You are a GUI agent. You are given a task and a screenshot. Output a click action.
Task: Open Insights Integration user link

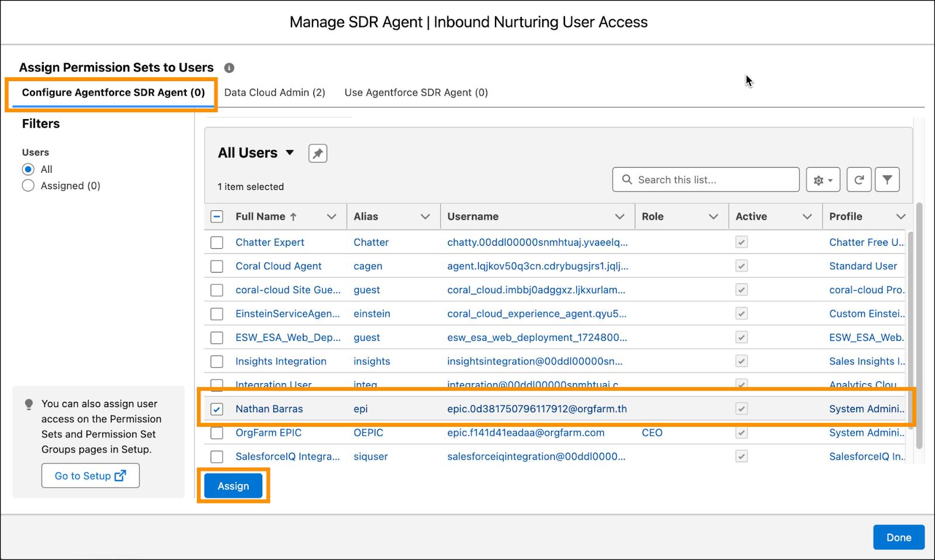pyautogui.click(x=280, y=361)
